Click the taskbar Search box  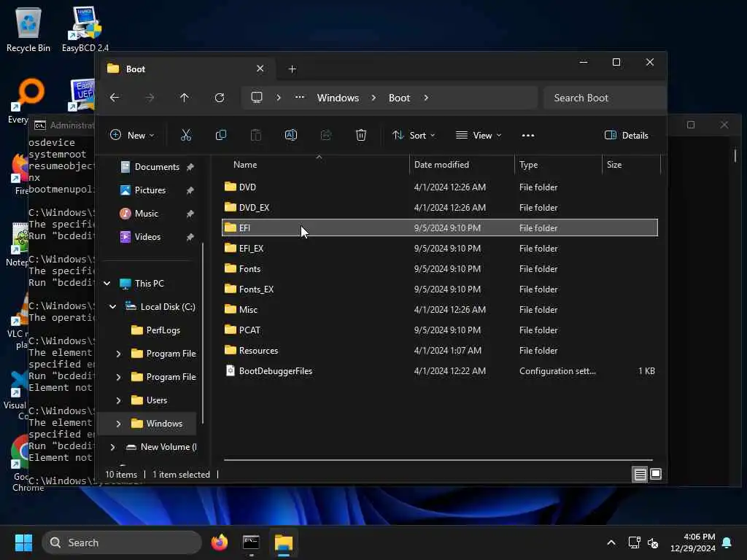click(122, 542)
